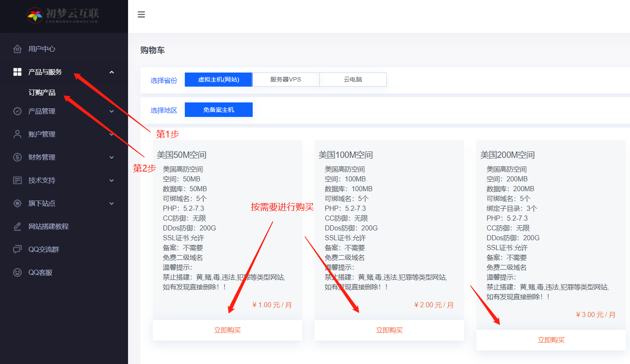
Task: Expand the 产品管理 submenu
Action: point(111,111)
